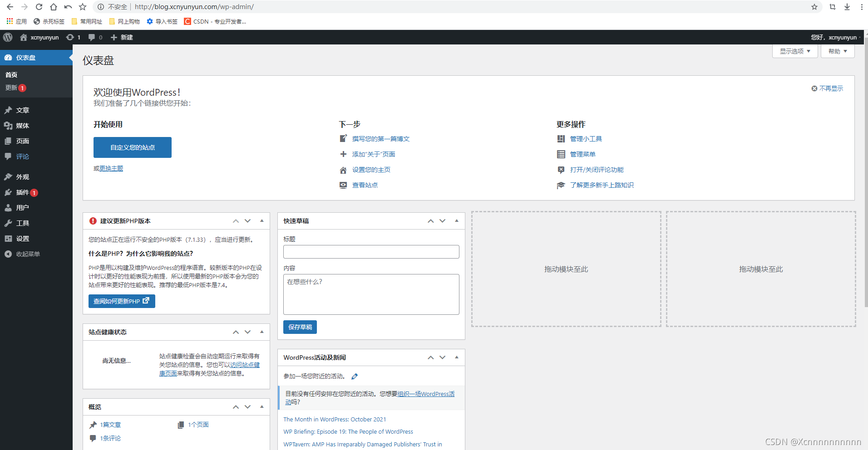This screenshot has height=450, width=868.
Task: Move 概览 widget down
Action: [247, 407]
